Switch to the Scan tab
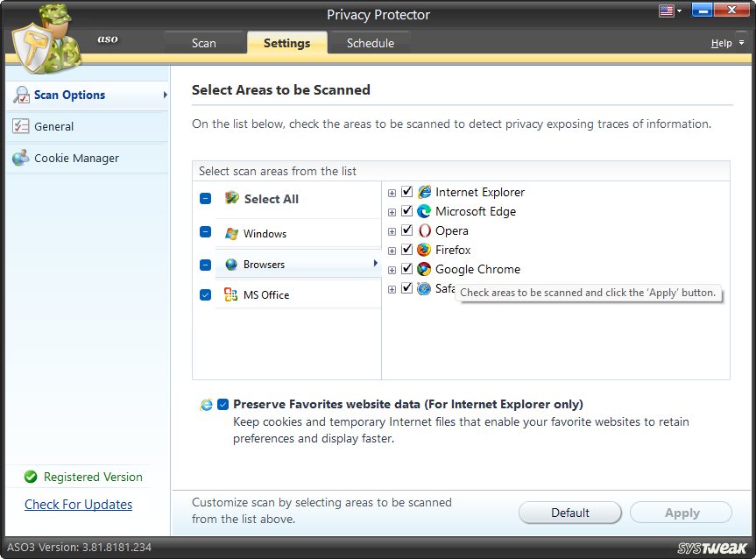Image resolution: width=756 pixels, height=559 pixels. 203,41
